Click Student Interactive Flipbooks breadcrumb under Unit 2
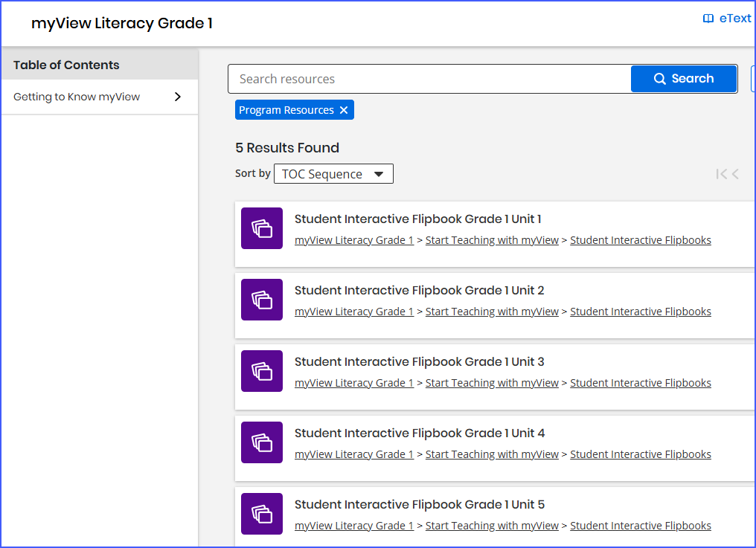 click(x=641, y=312)
